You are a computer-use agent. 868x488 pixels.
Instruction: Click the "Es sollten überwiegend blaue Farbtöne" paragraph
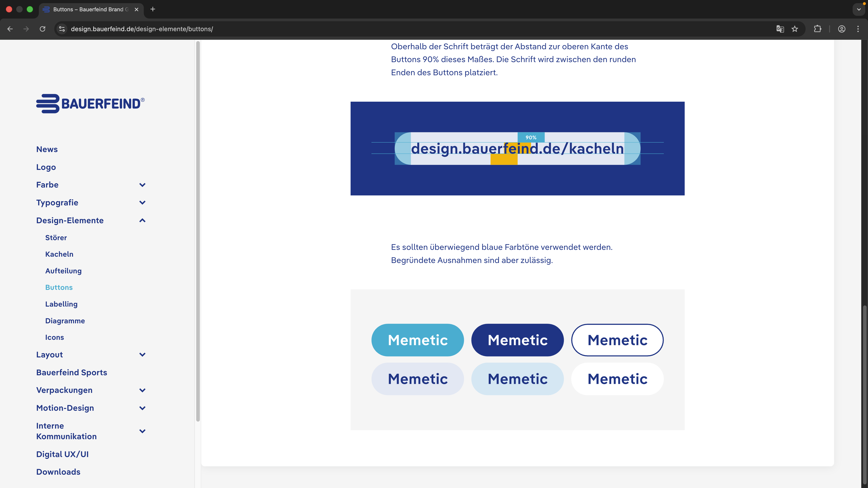(x=502, y=253)
